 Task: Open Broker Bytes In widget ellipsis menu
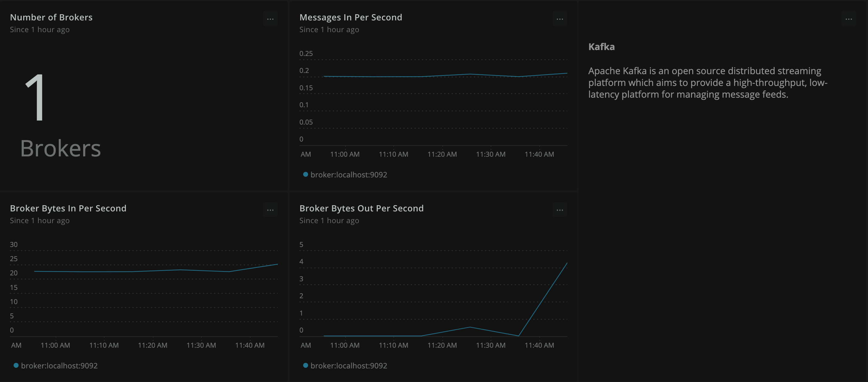point(270,210)
